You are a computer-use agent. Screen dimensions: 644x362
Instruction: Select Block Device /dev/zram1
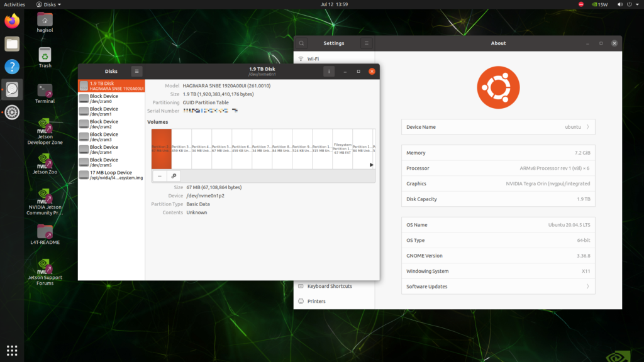[111, 111]
